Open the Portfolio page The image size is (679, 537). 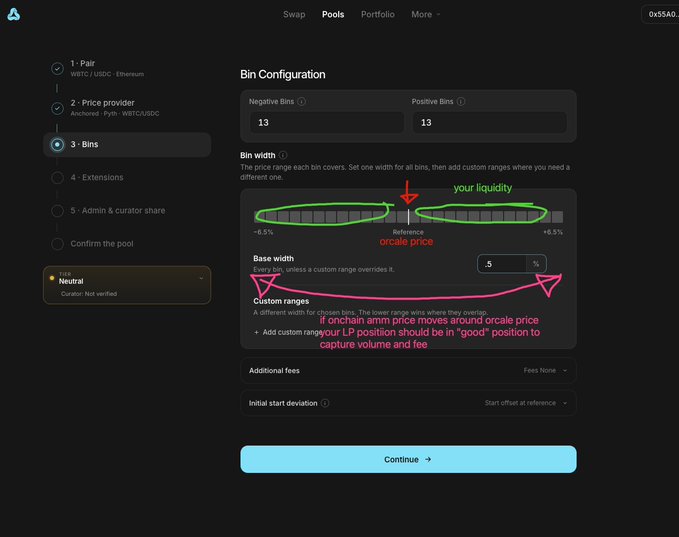click(x=378, y=14)
